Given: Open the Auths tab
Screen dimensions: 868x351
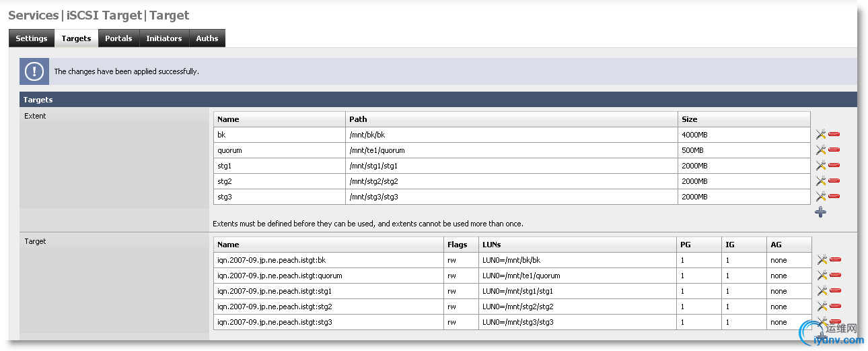Looking at the screenshot, I should [x=207, y=38].
